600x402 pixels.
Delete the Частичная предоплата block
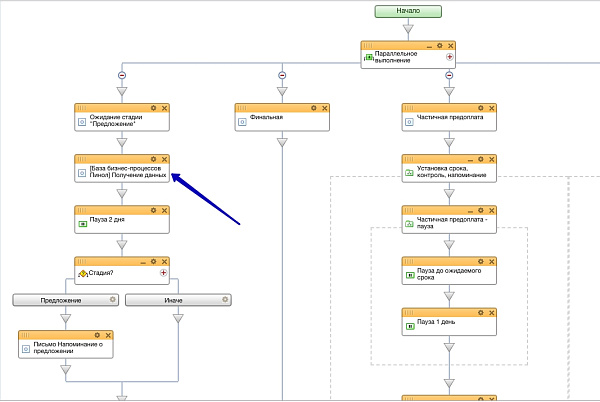pos(492,108)
